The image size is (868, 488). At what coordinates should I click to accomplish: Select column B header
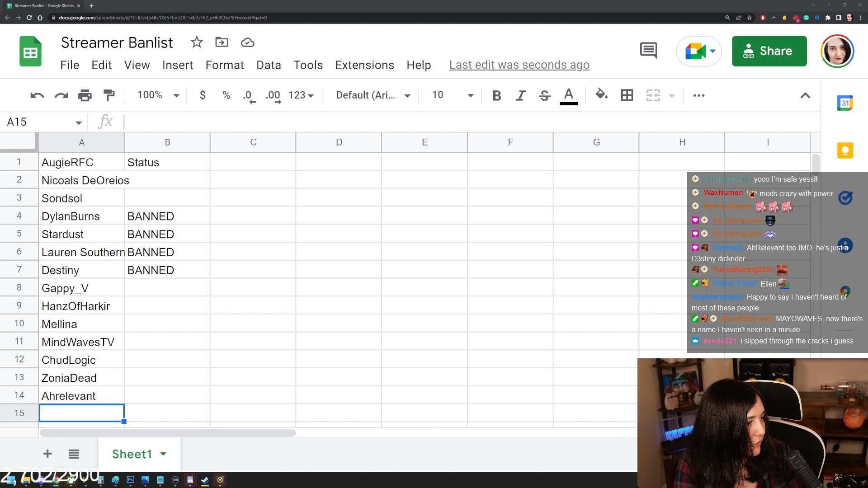click(x=167, y=142)
